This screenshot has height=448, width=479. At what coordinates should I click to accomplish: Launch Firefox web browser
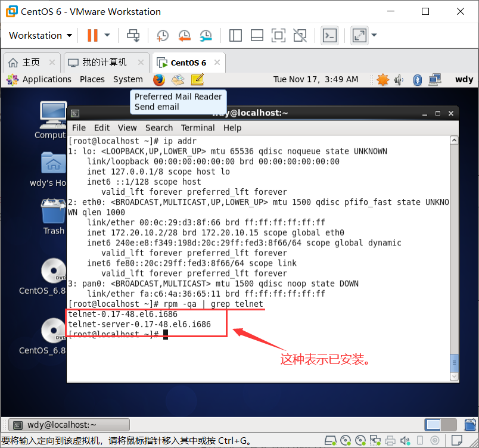(159, 80)
